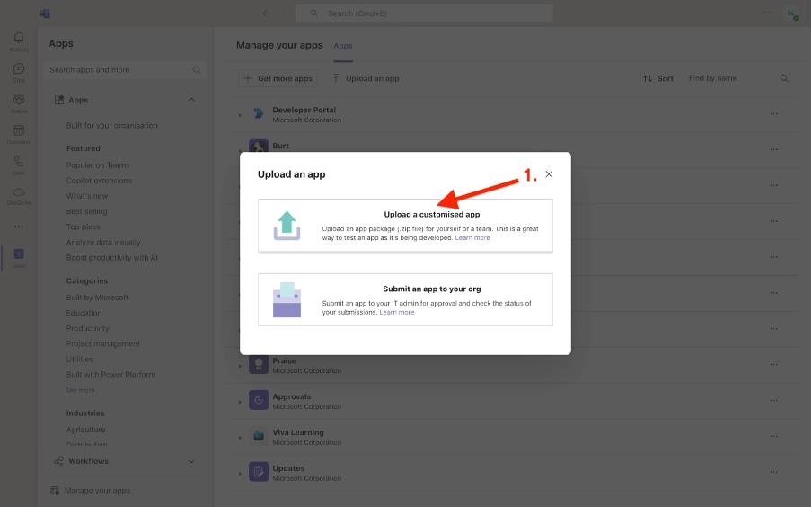812x507 pixels.
Task: Open the Chat icon in sidebar
Action: (x=19, y=69)
